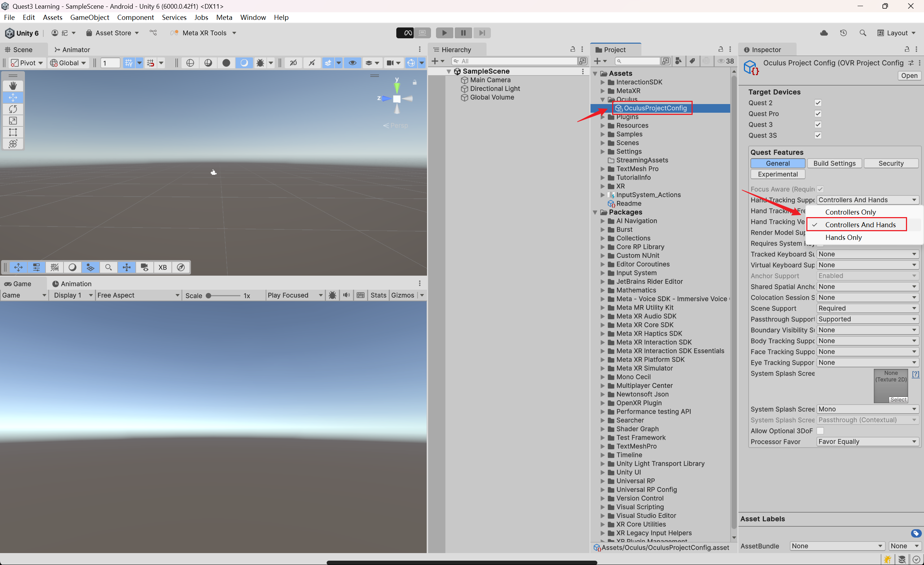
Task: Open the undo history icon
Action: click(x=844, y=33)
